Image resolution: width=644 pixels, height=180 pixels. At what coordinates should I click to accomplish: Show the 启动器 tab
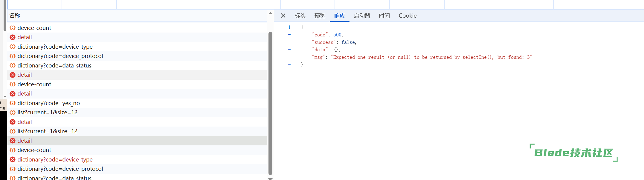(x=362, y=16)
